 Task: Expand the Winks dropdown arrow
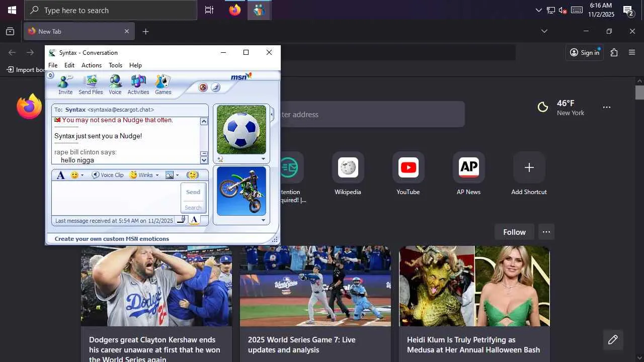pos(157,175)
